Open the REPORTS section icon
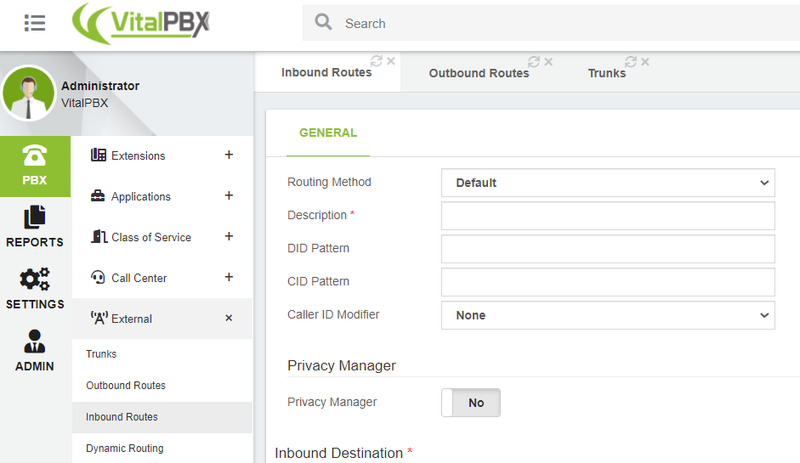This screenshot has height=463, width=800. click(35, 217)
